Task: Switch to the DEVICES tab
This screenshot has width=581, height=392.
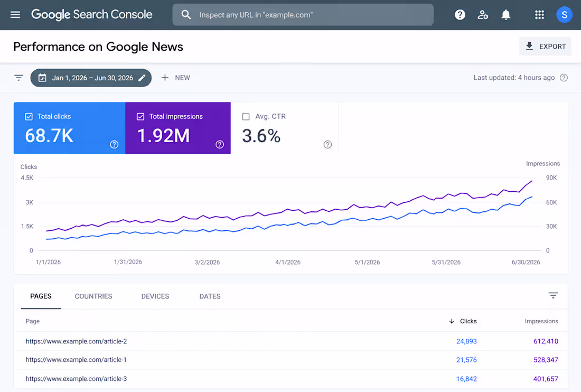Action: click(155, 296)
